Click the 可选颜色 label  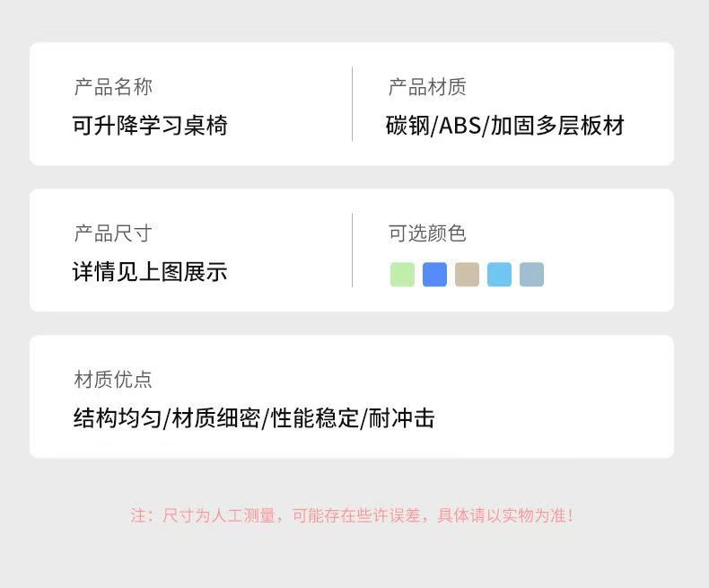pos(427,233)
